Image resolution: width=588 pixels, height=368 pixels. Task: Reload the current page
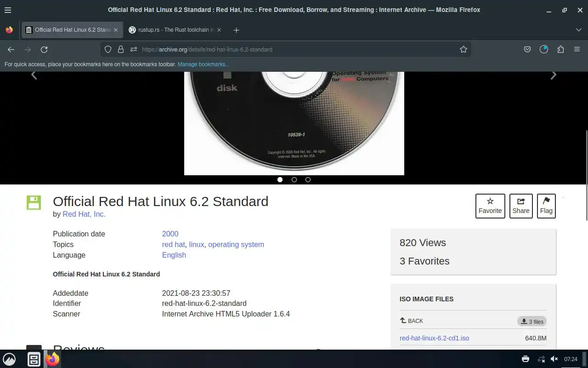tap(44, 49)
